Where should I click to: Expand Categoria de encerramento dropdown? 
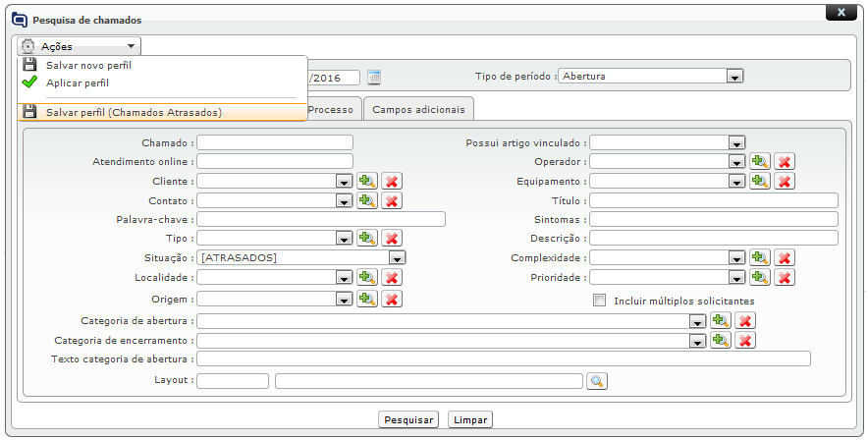(x=697, y=341)
